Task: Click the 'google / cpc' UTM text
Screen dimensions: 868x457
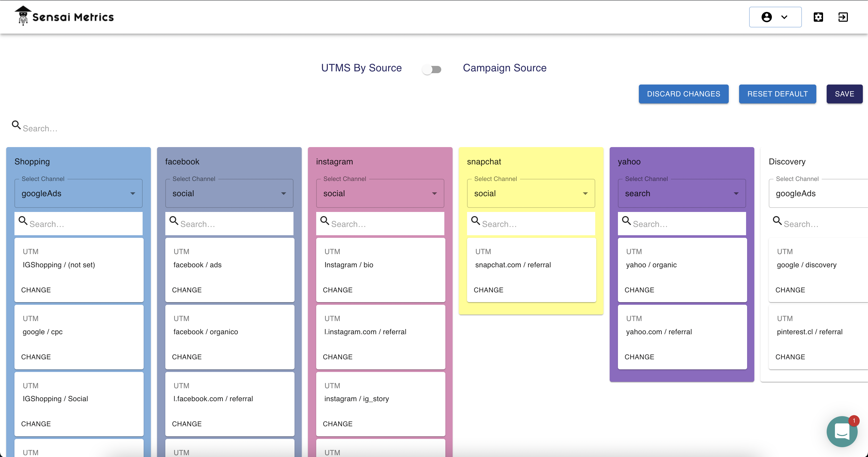Action: pos(42,332)
